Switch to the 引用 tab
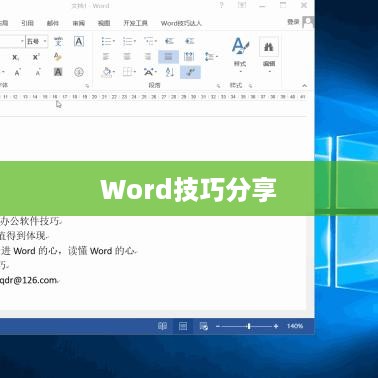378x378 pixels. (x=27, y=23)
